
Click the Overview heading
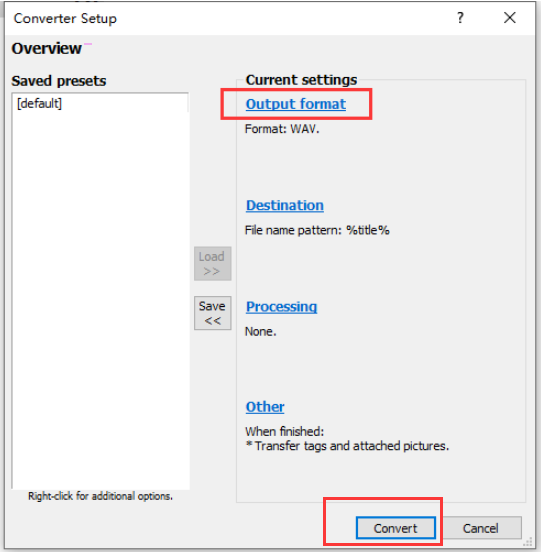(x=46, y=48)
